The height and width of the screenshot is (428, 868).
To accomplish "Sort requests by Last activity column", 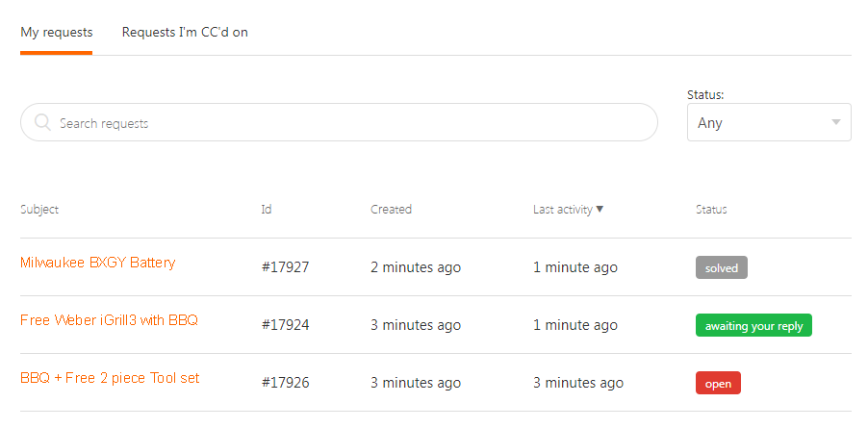I will 563,210.
